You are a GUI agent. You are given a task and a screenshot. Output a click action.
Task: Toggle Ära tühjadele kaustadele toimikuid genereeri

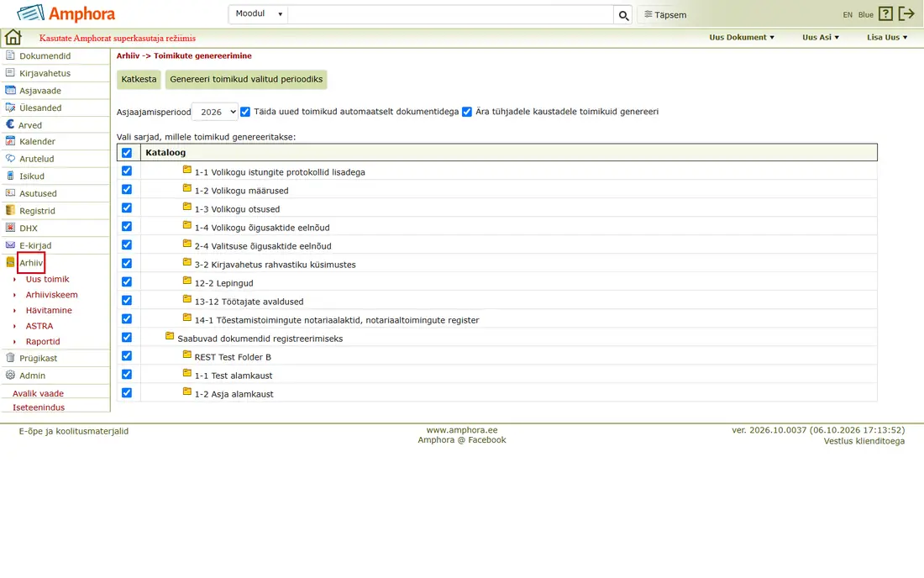click(x=467, y=112)
